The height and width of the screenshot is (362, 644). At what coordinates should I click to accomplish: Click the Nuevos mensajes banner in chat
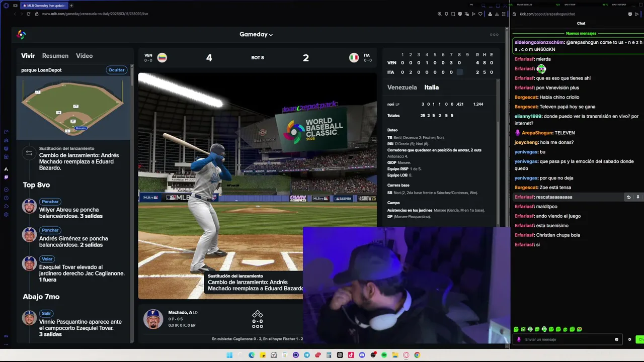pos(581,33)
